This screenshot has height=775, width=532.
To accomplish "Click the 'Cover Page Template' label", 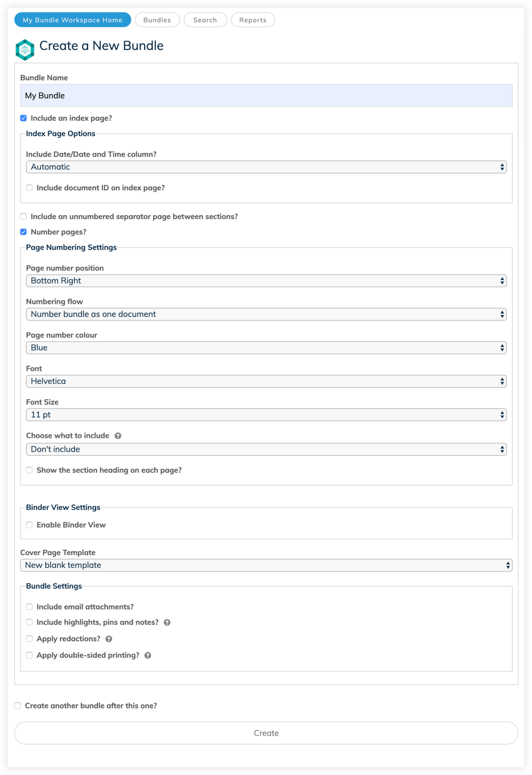I will coord(58,553).
